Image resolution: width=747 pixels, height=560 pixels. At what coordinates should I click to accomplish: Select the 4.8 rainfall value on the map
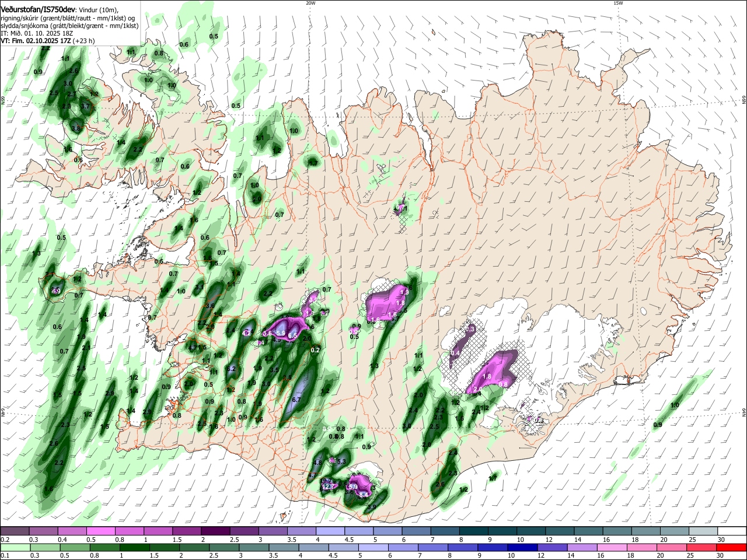tap(317, 463)
